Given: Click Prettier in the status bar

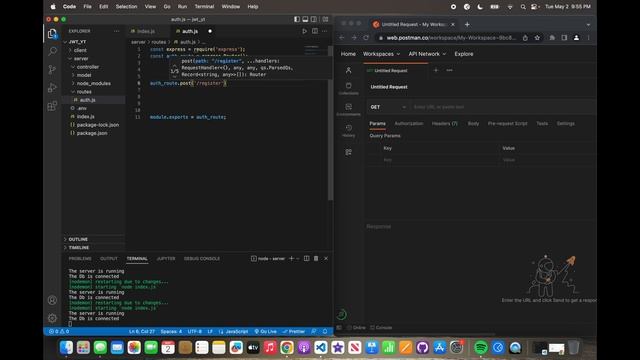Looking at the screenshot, I should tap(294, 331).
